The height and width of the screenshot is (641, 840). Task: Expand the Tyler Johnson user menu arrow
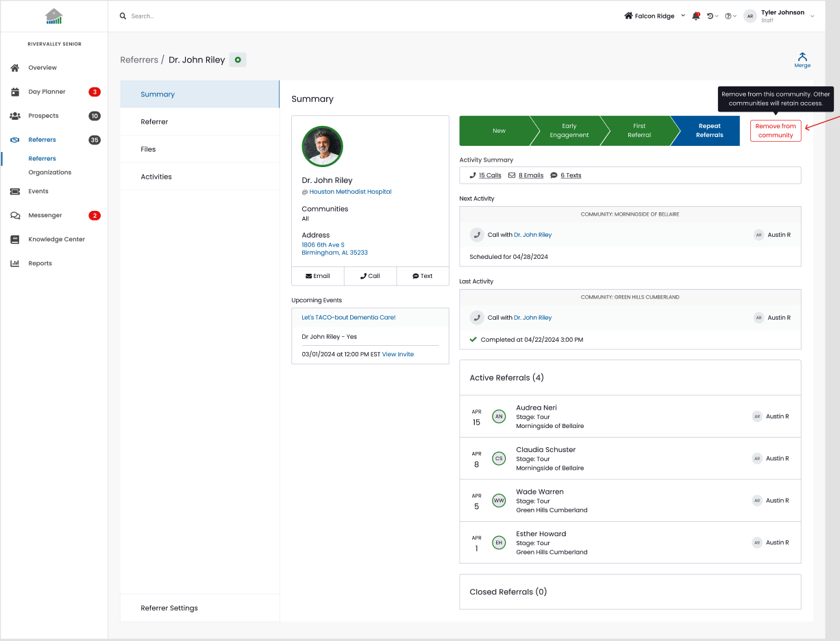pyautogui.click(x=813, y=16)
